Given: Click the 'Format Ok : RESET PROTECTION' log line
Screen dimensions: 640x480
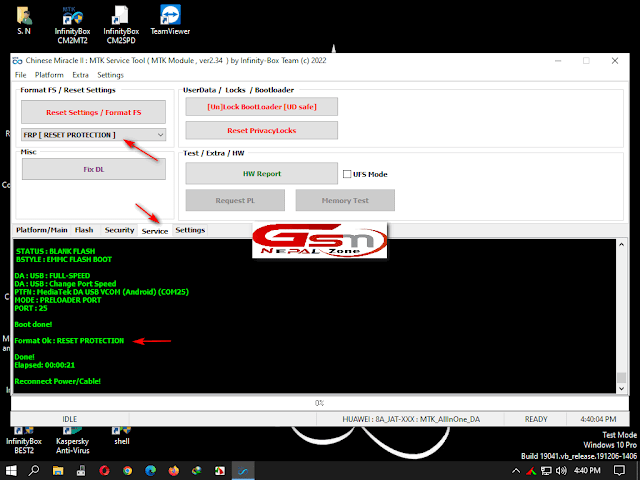Looking at the screenshot, I should click(x=69, y=341).
